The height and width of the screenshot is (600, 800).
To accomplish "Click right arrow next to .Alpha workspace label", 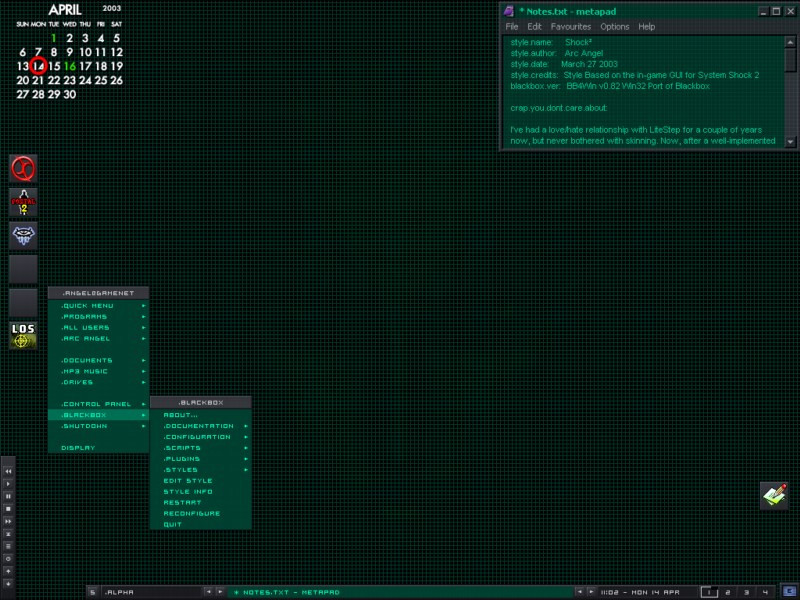I will (x=220, y=592).
